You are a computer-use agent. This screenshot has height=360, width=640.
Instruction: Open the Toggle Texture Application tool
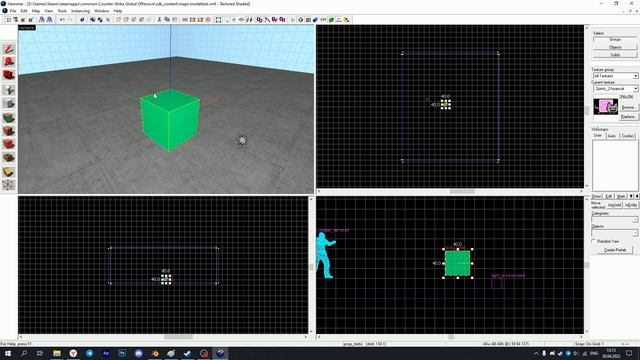click(x=9, y=118)
